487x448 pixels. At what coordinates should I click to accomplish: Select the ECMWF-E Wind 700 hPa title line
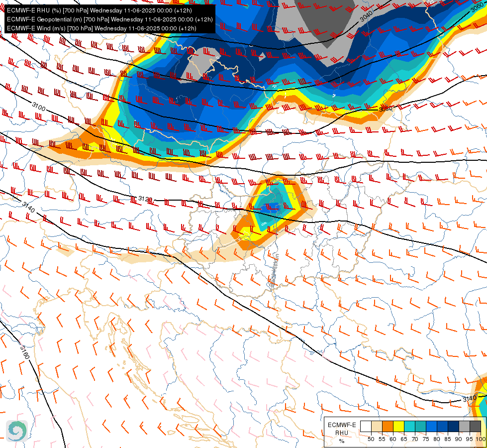(x=101, y=28)
